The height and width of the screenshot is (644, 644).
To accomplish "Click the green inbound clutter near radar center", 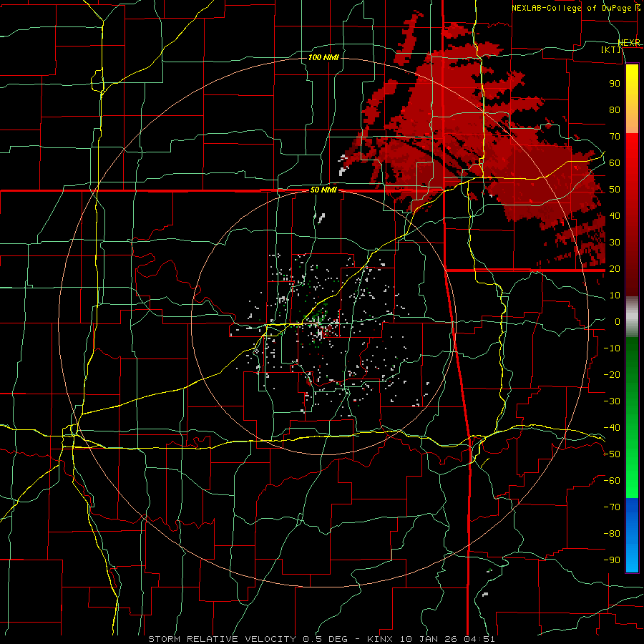I will coord(317,316).
